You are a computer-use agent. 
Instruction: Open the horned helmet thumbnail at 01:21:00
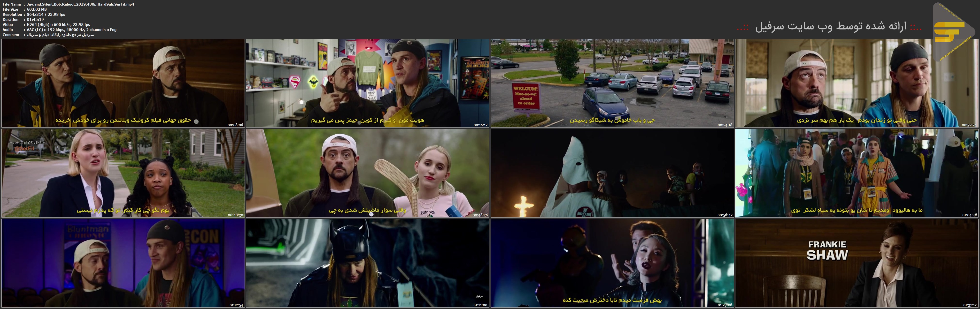[368, 263]
